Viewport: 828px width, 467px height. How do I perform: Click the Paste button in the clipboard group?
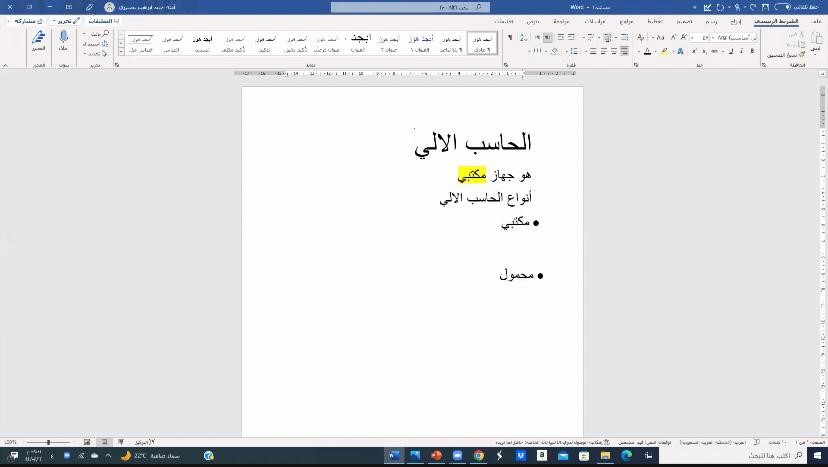[x=816, y=42]
